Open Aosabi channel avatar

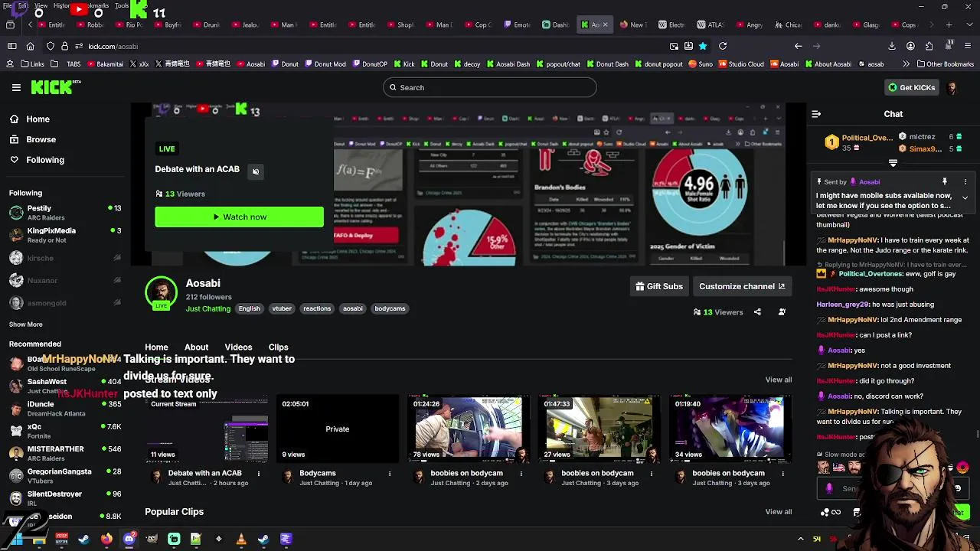161,292
